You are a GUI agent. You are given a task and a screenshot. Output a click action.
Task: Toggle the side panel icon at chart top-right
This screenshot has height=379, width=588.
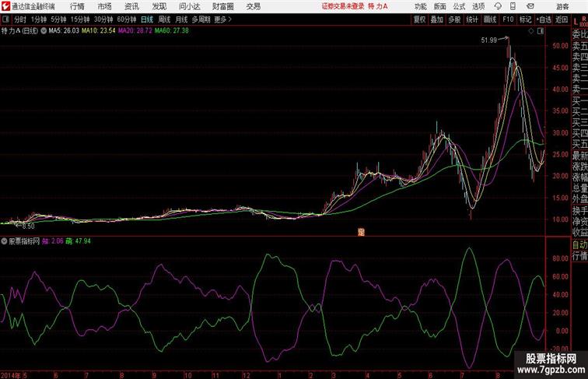pos(541,31)
